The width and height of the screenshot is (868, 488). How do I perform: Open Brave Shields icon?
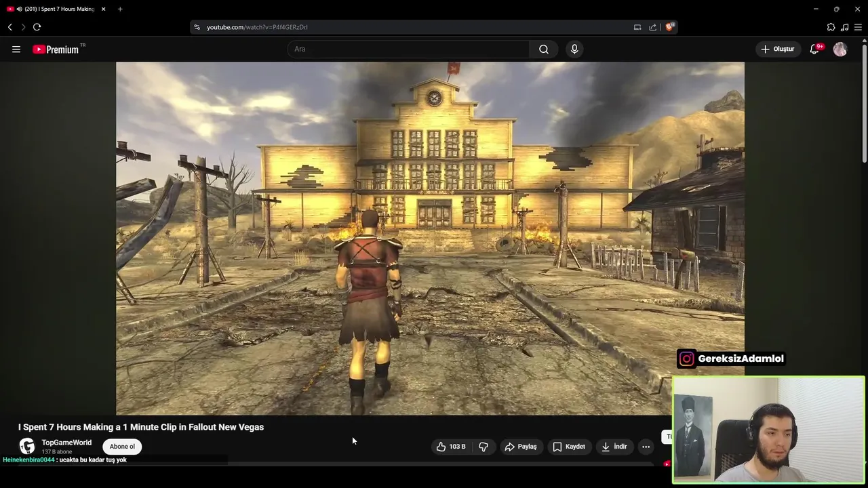click(669, 27)
